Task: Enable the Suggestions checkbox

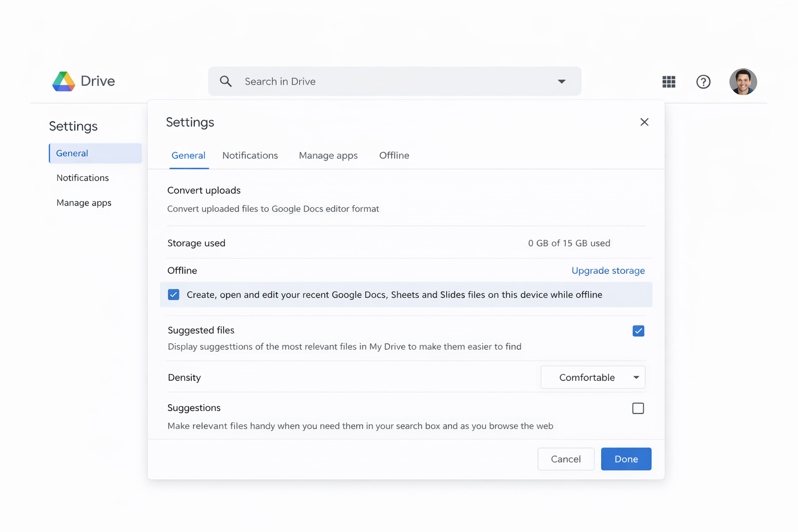Action: coord(638,408)
